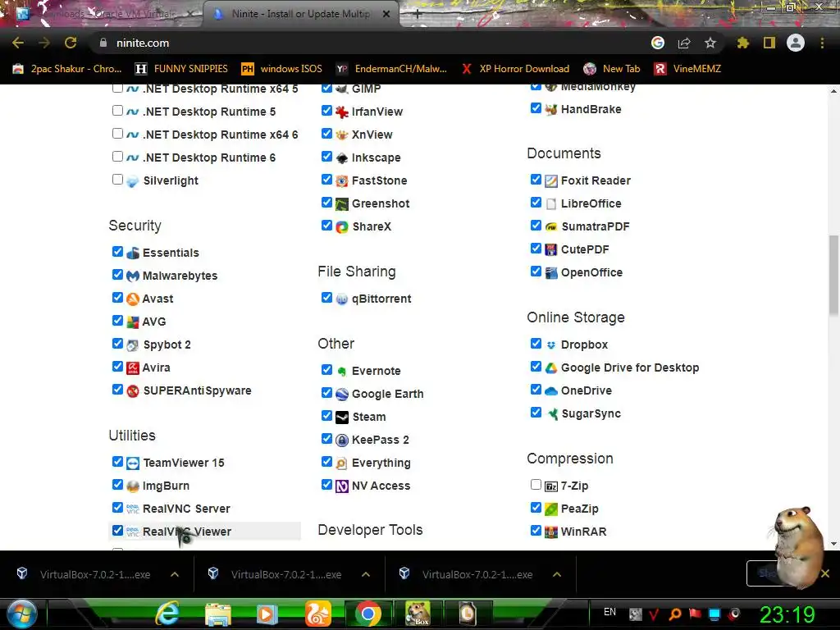840x630 pixels.
Task: Click the Greenshot icon
Action: tap(342, 204)
